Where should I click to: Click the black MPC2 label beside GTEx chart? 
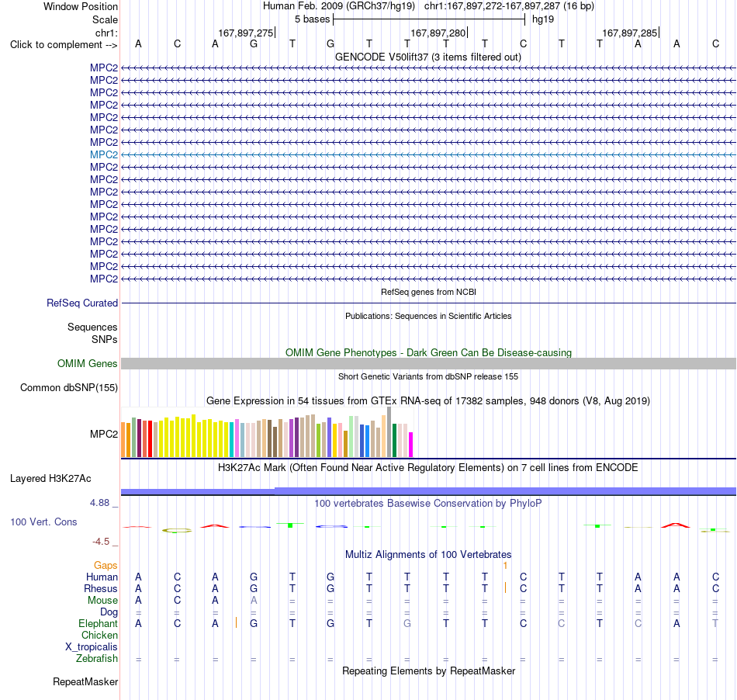pyautogui.click(x=104, y=434)
